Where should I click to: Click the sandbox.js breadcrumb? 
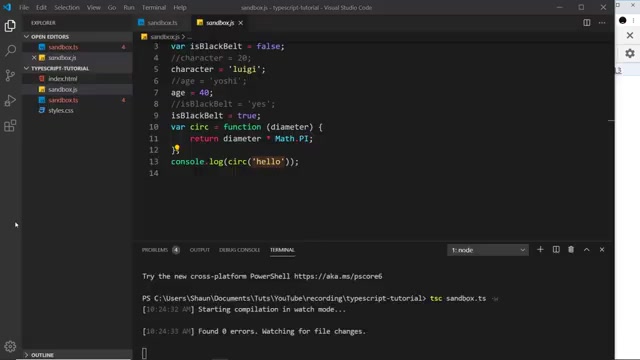[164, 37]
